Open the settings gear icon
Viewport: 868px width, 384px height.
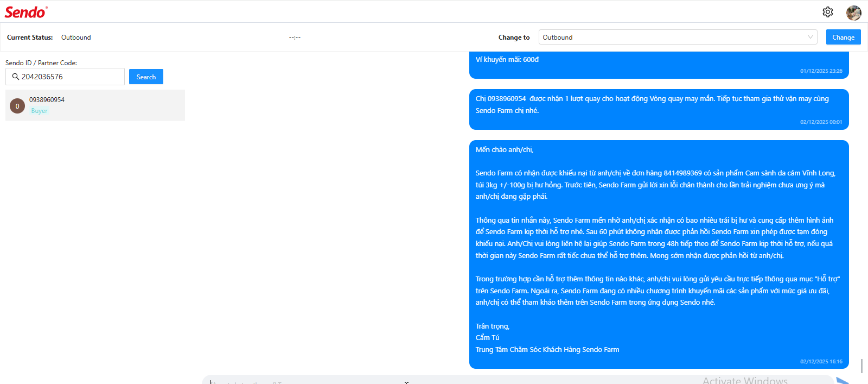pos(828,12)
